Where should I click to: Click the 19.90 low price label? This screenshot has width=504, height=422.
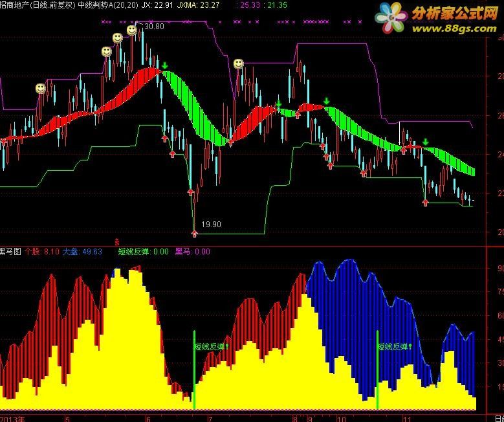[211, 224]
